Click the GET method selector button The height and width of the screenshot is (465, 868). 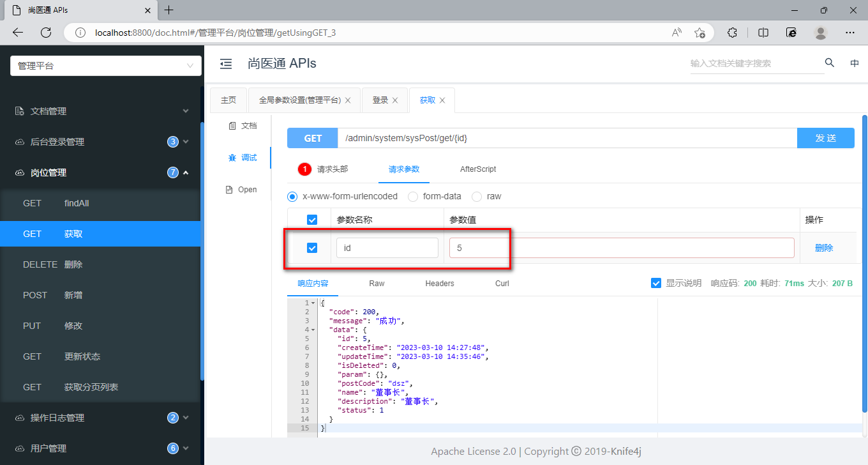coord(313,138)
